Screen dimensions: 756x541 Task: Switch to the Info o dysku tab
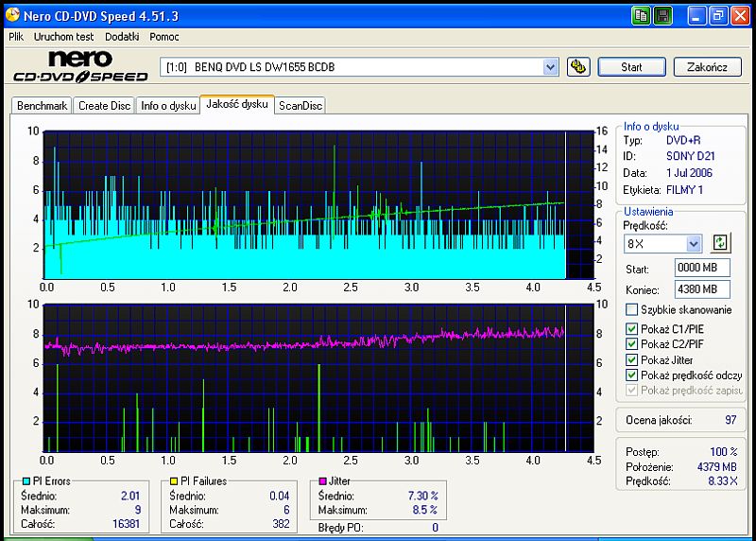[x=168, y=106]
